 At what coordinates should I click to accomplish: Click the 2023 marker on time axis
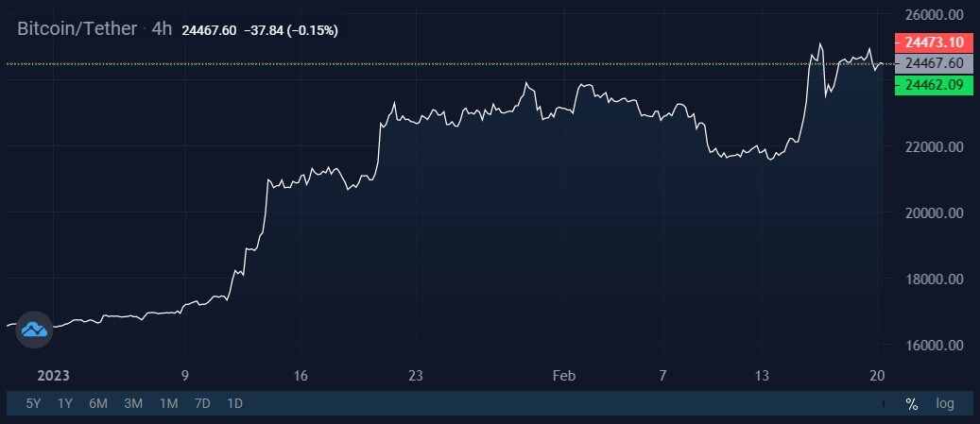[53, 376]
